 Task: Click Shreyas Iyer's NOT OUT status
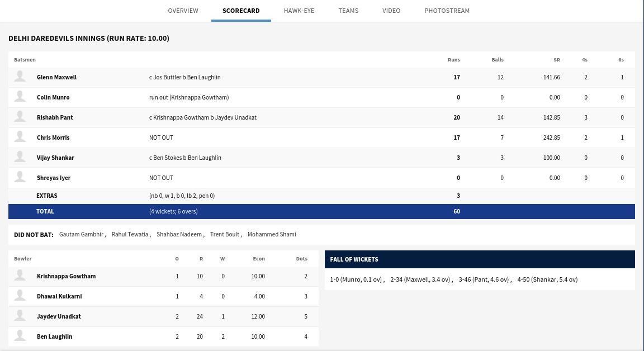click(161, 178)
